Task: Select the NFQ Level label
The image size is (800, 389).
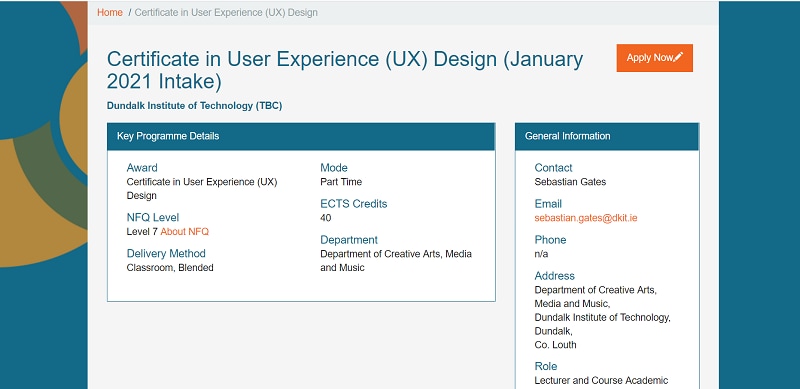Action: coord(153,217)
